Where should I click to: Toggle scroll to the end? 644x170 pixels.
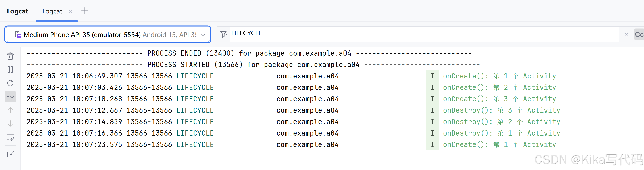[10, 97]
